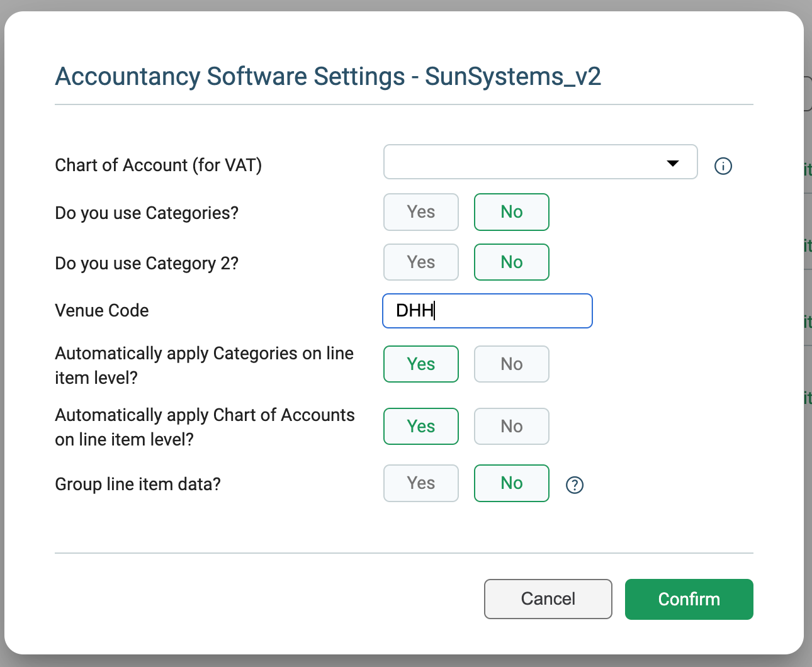Set No for auto-apply Categories on line item
This screenshot has height=667, width=812.
(x=512, y=364)
